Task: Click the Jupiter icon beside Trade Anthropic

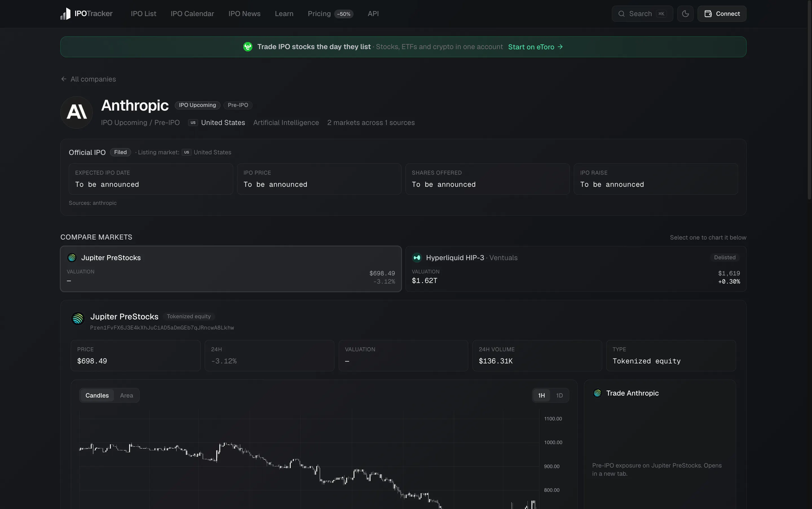Action: (x=597, y=393)
